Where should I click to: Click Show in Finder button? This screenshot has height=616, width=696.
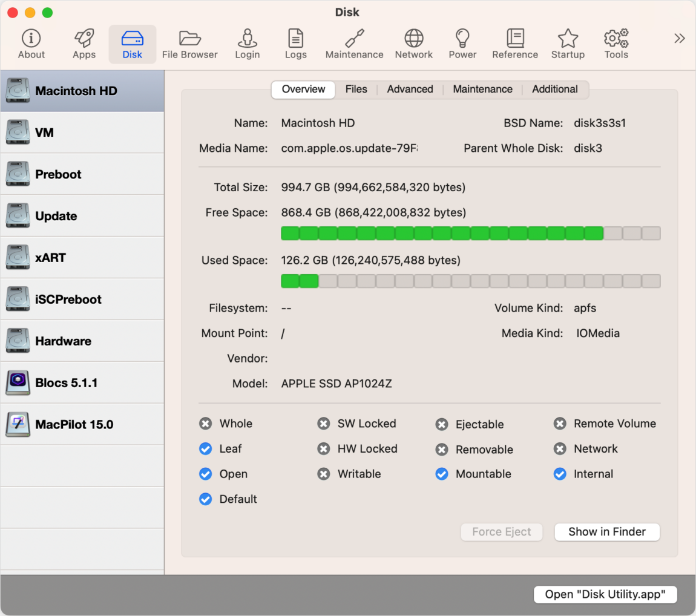607,532
